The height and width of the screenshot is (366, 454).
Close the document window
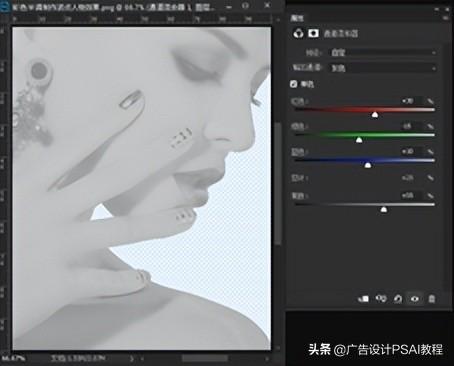267,6
